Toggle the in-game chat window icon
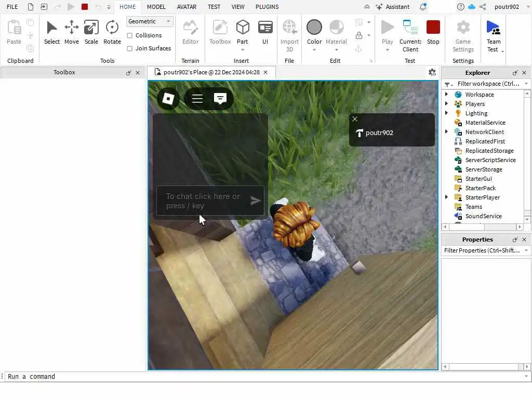 pyautogui.click(x=220, y=99)
